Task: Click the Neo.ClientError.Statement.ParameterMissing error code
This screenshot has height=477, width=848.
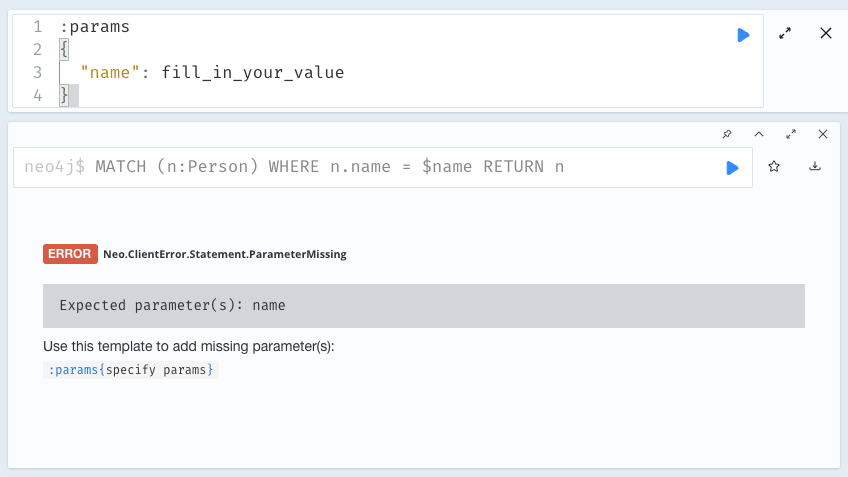Action: (x=224, y=254)
